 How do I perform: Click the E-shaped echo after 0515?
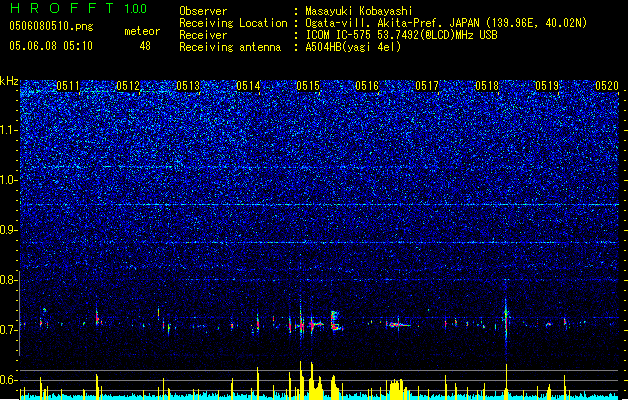click(x=336, y=321)
